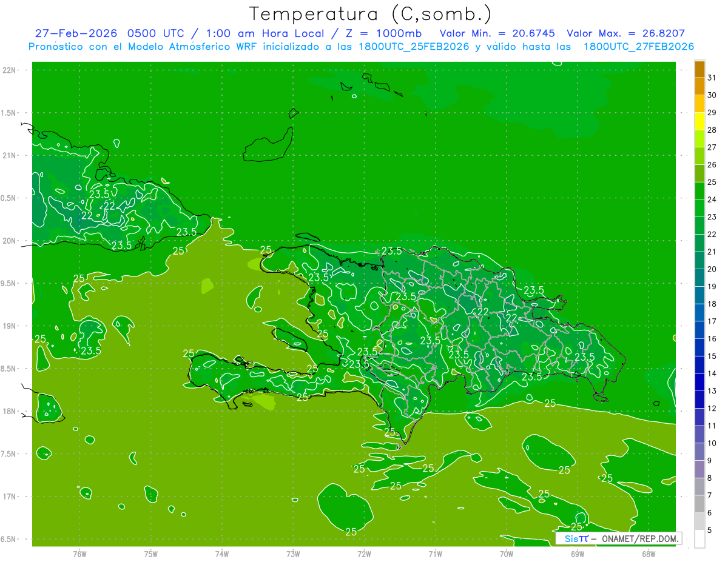Click the "21N" latitude axis label

click(10, 155)
